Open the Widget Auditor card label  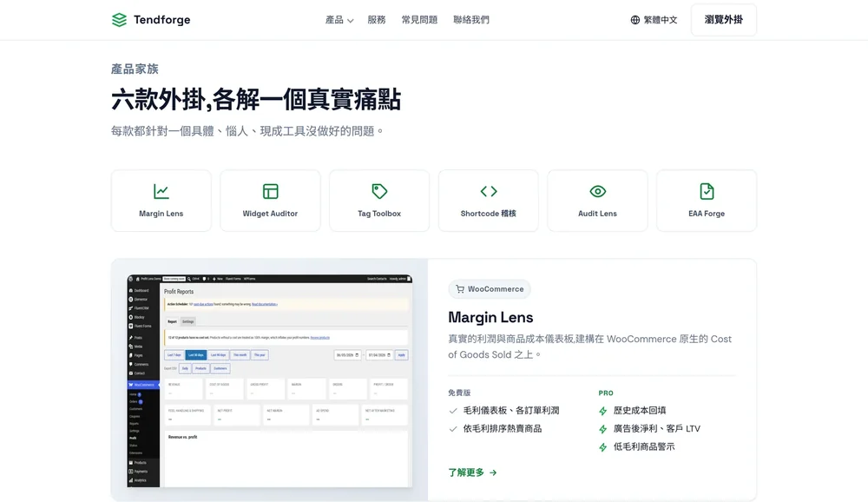point(270,214)
